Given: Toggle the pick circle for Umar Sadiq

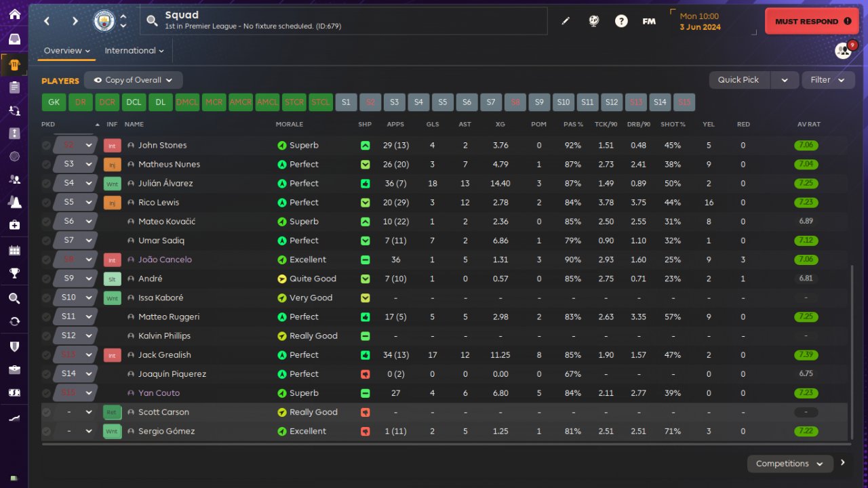Looking at the screenshot, I should 46,241.
